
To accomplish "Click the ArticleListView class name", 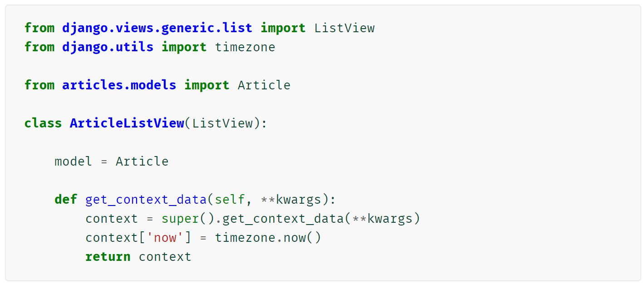I will click(127, 123).
